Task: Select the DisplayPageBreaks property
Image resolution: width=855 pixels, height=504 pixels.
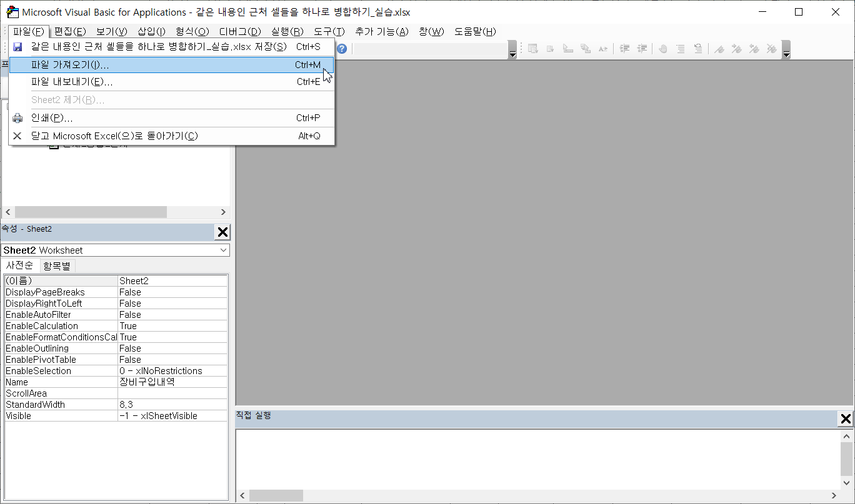Action: click(116, 292)
